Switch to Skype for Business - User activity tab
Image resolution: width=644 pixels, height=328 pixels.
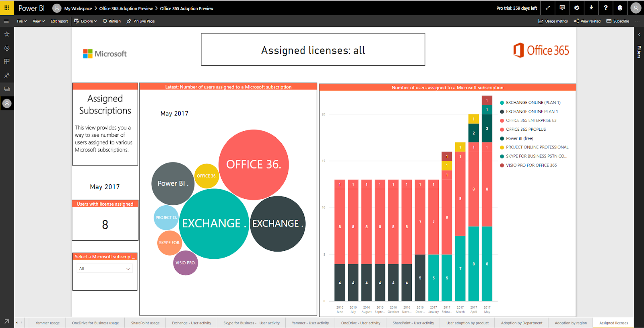click(252, 323)
